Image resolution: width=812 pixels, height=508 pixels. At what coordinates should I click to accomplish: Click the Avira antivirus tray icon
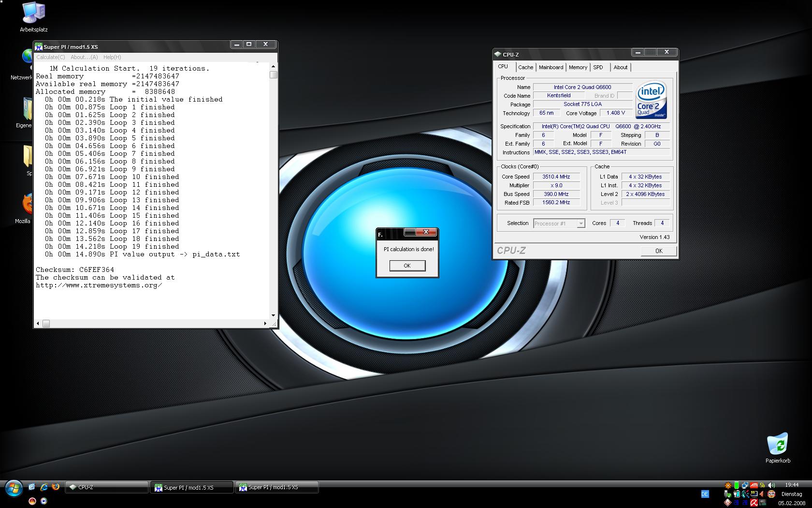click(x=754, y=503)
